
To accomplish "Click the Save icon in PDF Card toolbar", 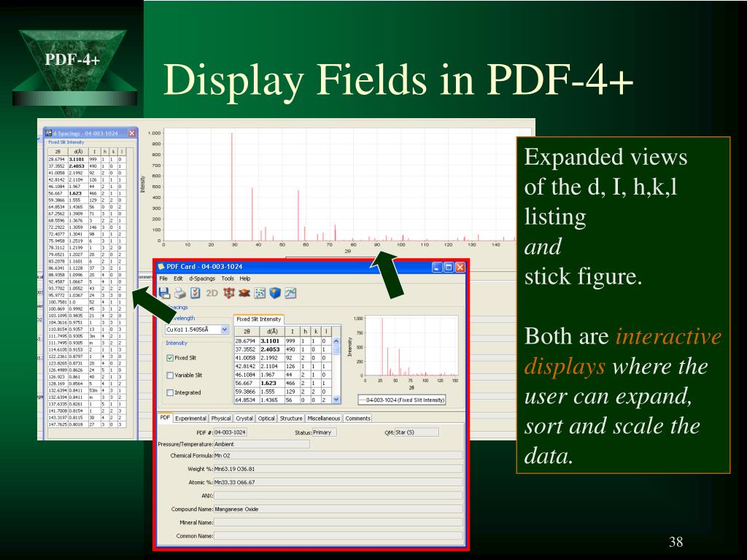I will point(164,293).
